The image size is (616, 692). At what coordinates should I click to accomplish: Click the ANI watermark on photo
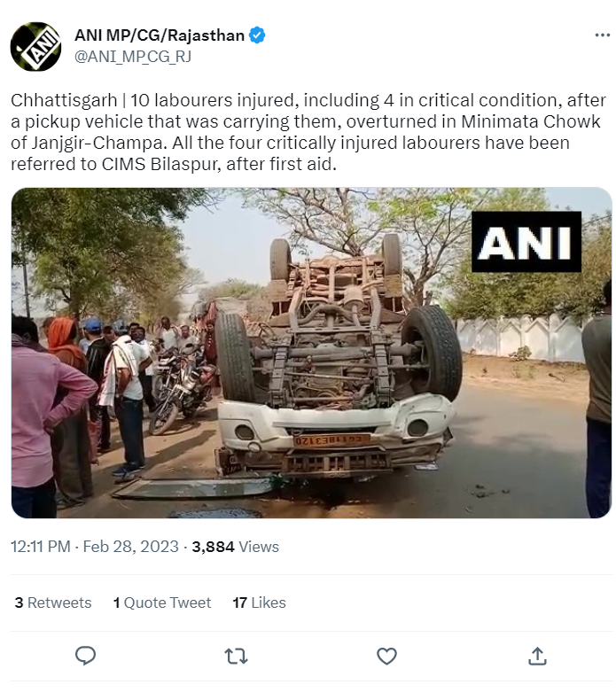tap(526, 242)
